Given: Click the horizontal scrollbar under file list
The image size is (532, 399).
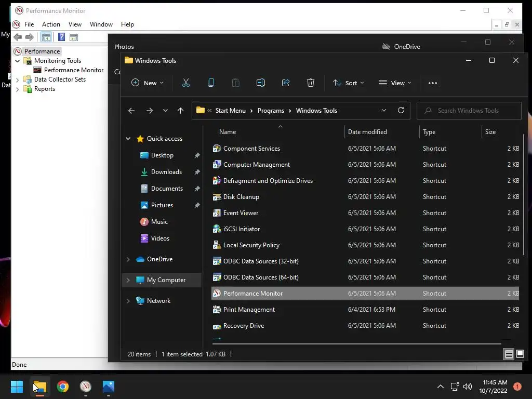Looking at the screenshot, I should [x=356, y=344].
